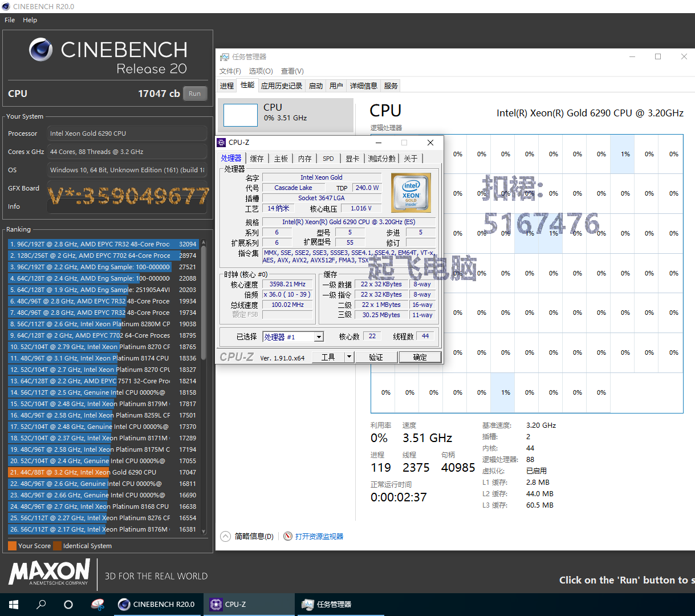Open Windows Start menu
The image size is (695, 616).
click(14, 605)
